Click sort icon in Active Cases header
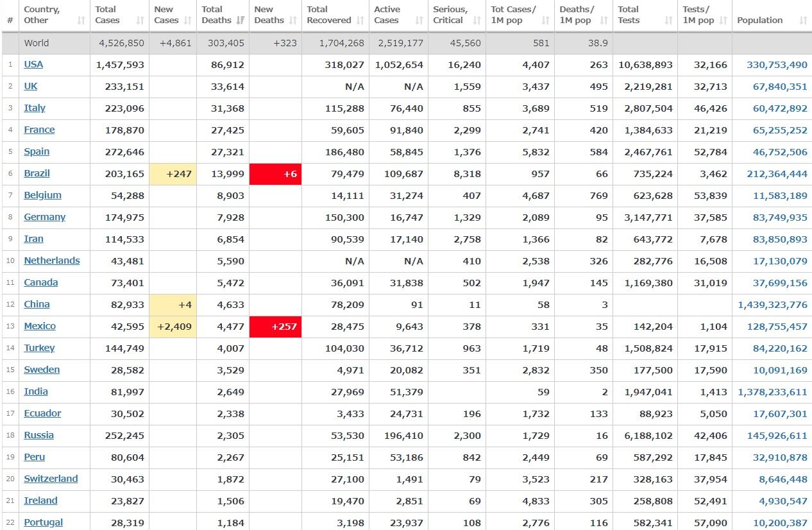812x530 pixels. (x=419, y=21)
